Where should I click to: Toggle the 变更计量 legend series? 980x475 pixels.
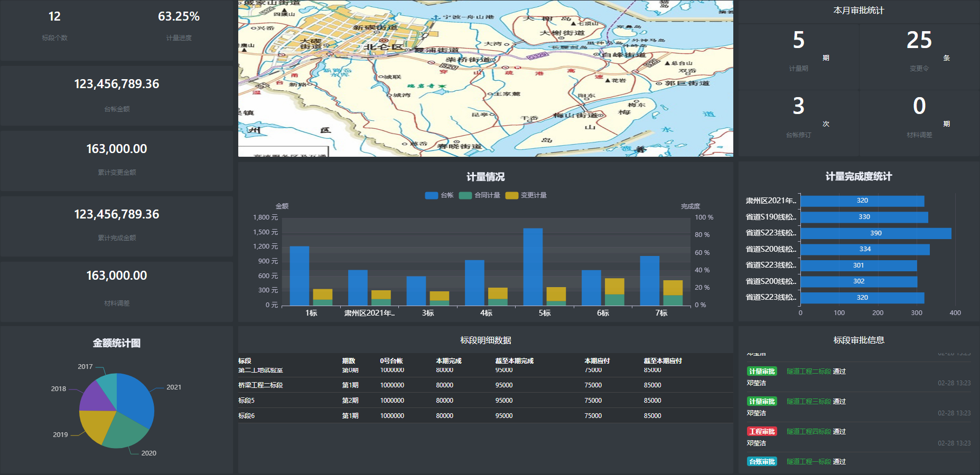(x=526, y=195)
